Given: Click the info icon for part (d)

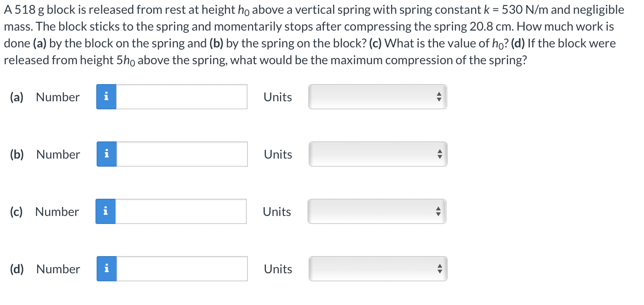Looking at the screenshot, I should [x=107, y=269].
